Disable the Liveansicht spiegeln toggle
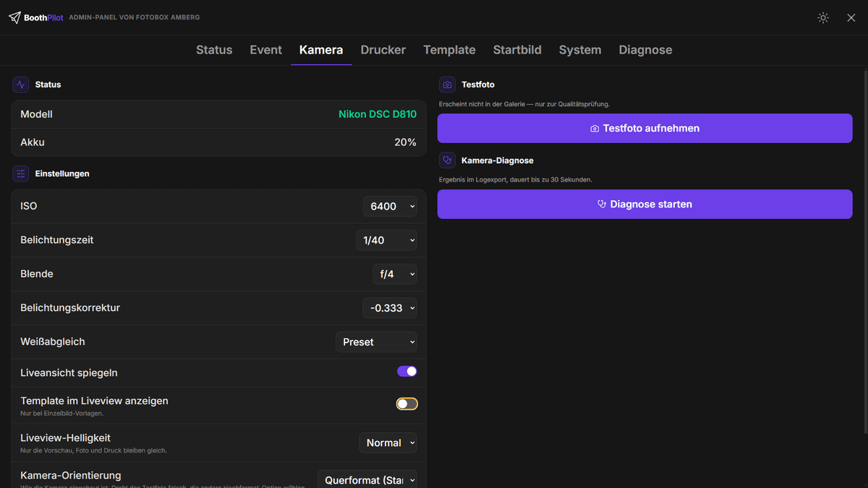The height and width of the screenshot is (488, 868). 407,372
